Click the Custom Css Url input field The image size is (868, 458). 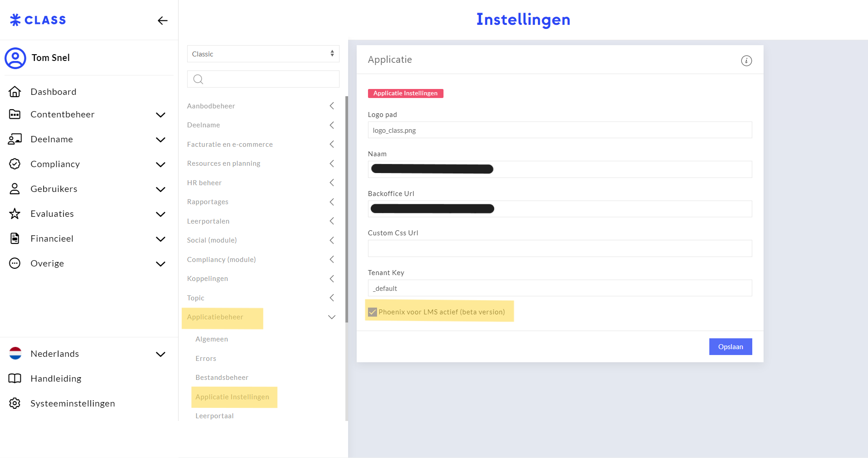tap(560, 248)
